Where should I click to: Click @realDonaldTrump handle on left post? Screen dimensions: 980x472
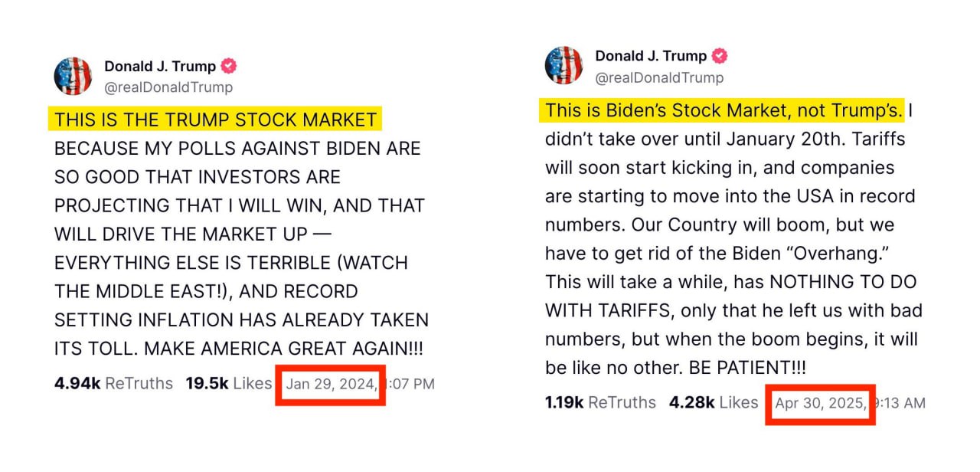click(x=168, y=87)
